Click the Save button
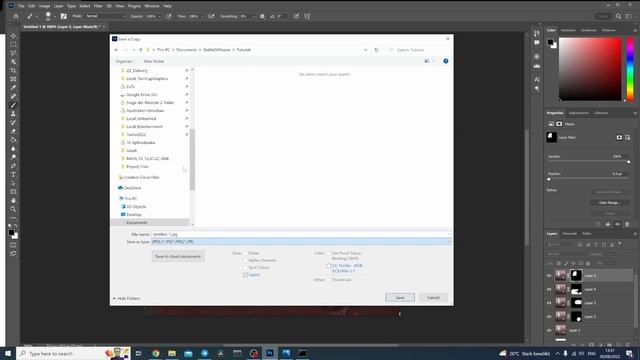This screenshot has height=360, width=640. (400, 298)
